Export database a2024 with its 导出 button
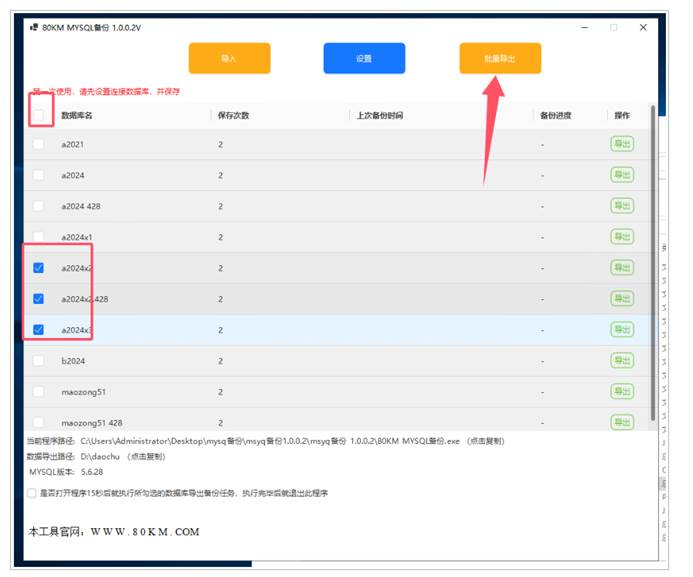 (x=622, y=175)
